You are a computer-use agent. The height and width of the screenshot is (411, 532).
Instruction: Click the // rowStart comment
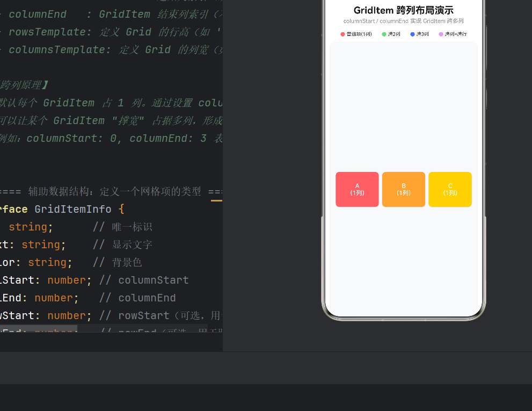[161, 315]
